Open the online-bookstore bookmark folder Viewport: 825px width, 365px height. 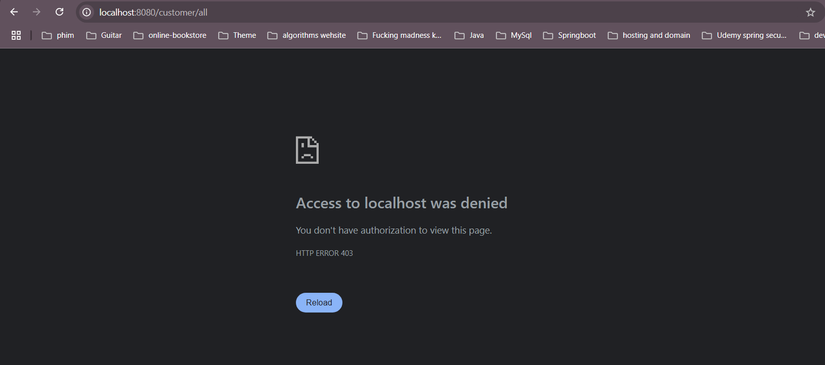coord(169,35)
